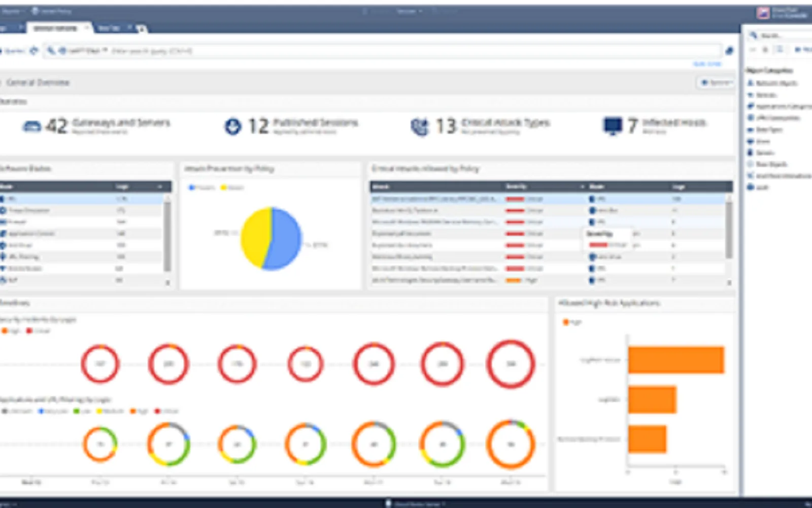Click the SmartConsole logo icon at top right
This screenshot has width=812, height=508.
[763, 13]
